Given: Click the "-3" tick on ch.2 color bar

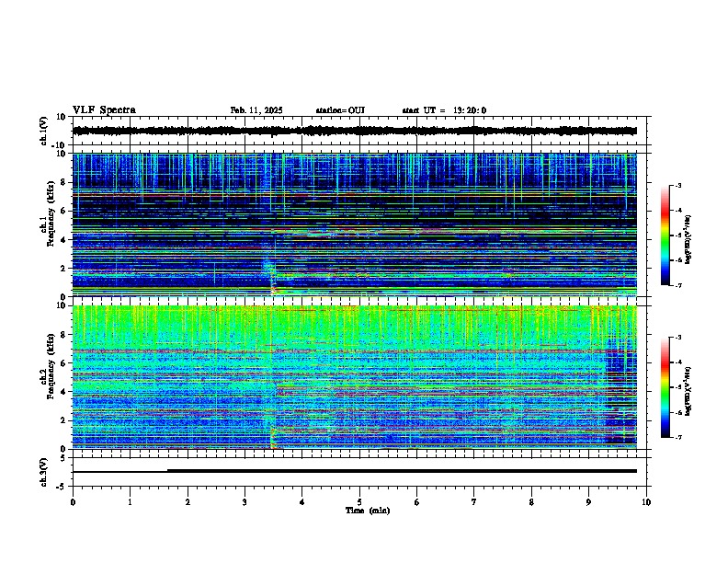Looking at the screenshot, I should click(x=678, y=338).
